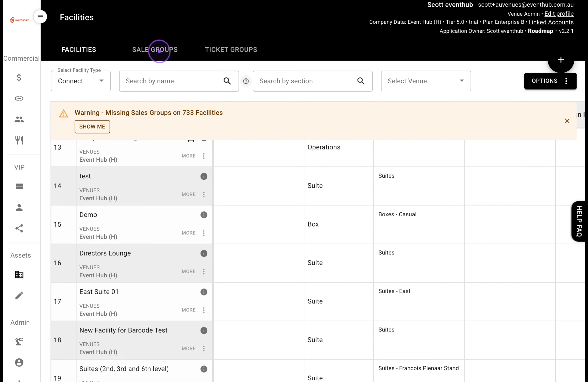588x382 pixels.
Task: Select the Directors Lounge facility name
Action: pos(105,253)
